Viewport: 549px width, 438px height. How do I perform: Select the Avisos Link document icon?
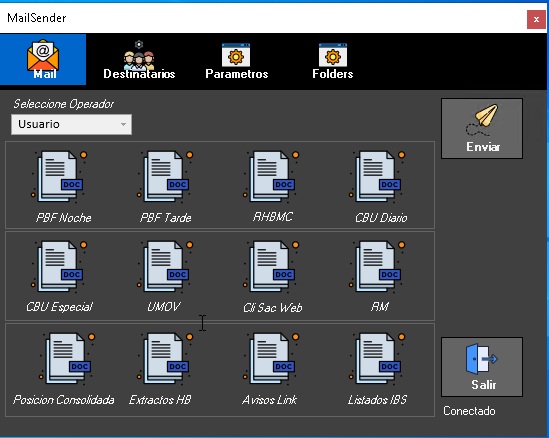coord(271,359)
